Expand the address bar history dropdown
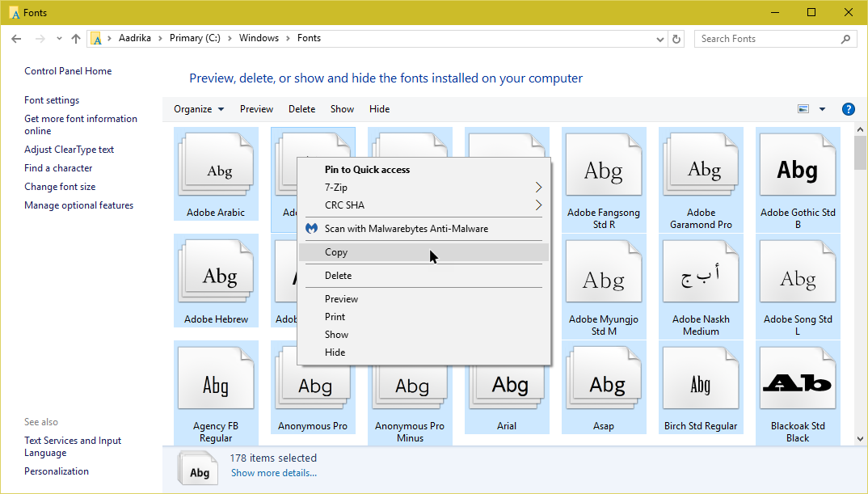Viewport: 868px width, 494px height. click(x=659, y=38)
